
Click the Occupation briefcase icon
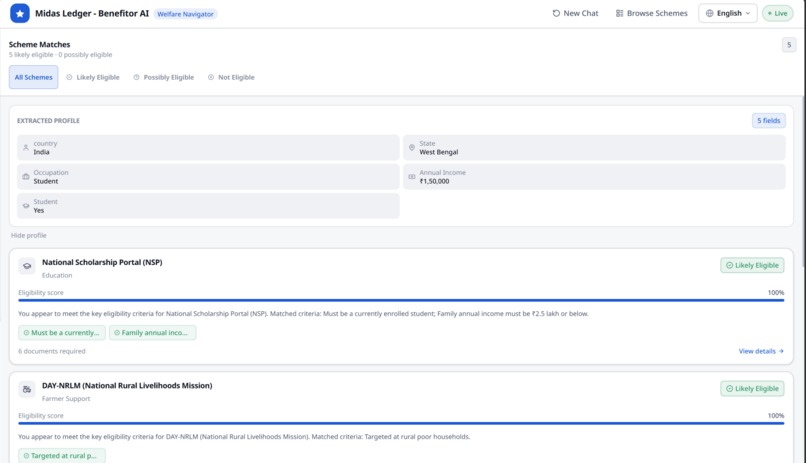26,177
